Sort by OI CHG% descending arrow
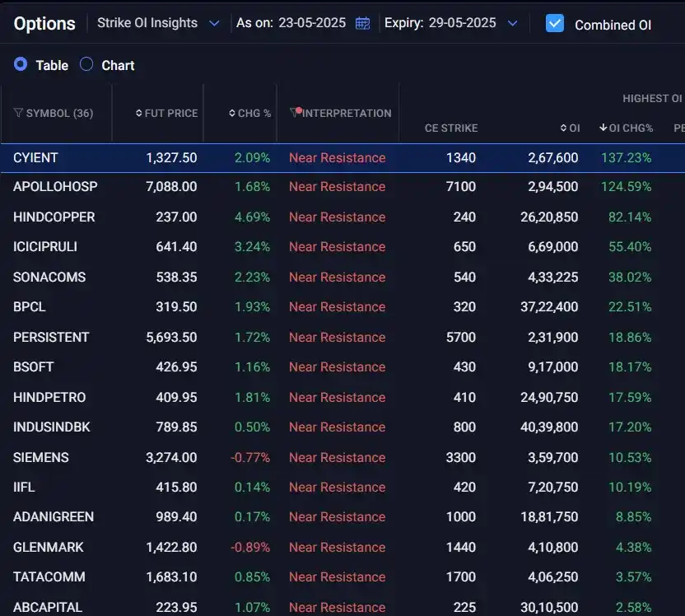This screenshot has width=685, height=616. click(603, 128)
